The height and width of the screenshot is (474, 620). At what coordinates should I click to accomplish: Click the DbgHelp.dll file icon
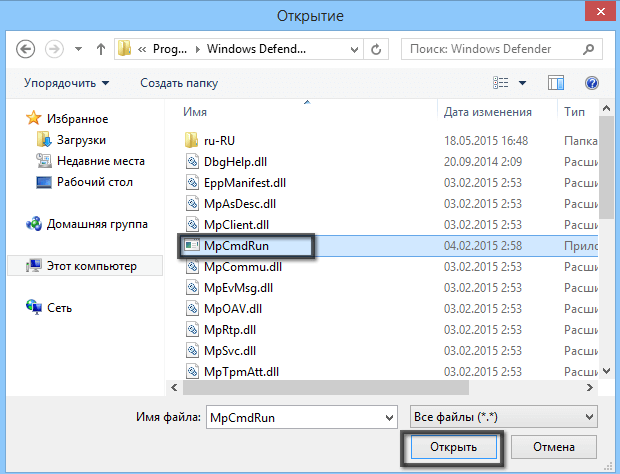(x=192, y=161)
